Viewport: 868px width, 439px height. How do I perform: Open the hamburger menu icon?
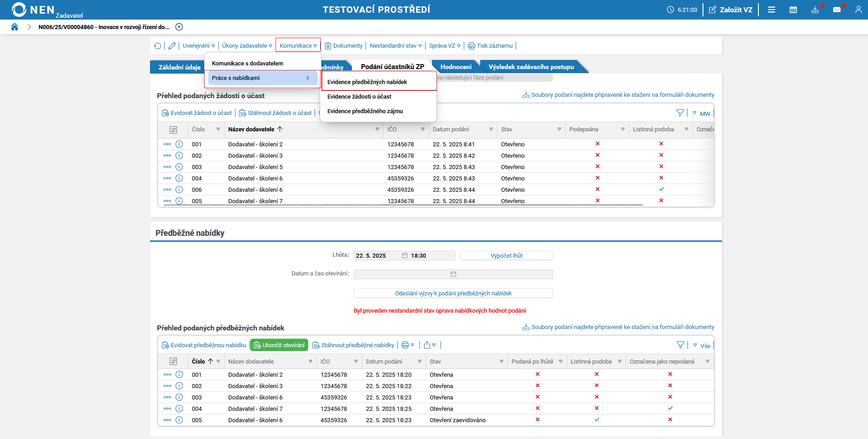click(x=772, y=10)
